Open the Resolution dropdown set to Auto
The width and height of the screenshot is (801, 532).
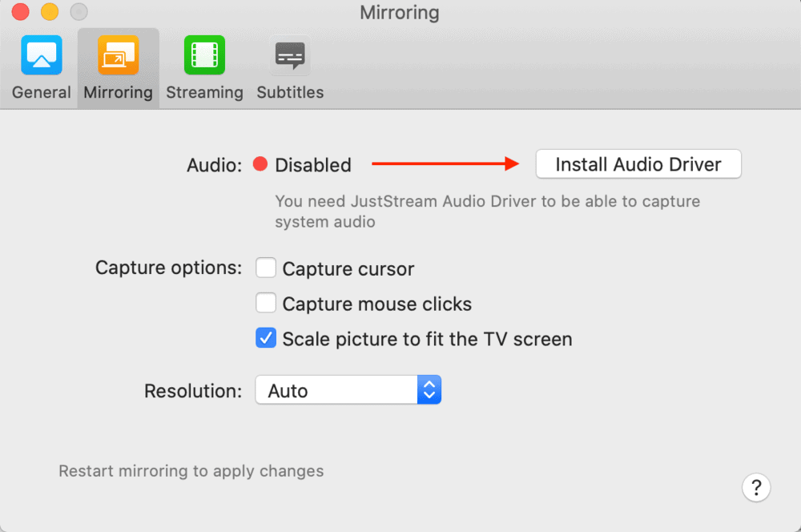coord(348,390)
